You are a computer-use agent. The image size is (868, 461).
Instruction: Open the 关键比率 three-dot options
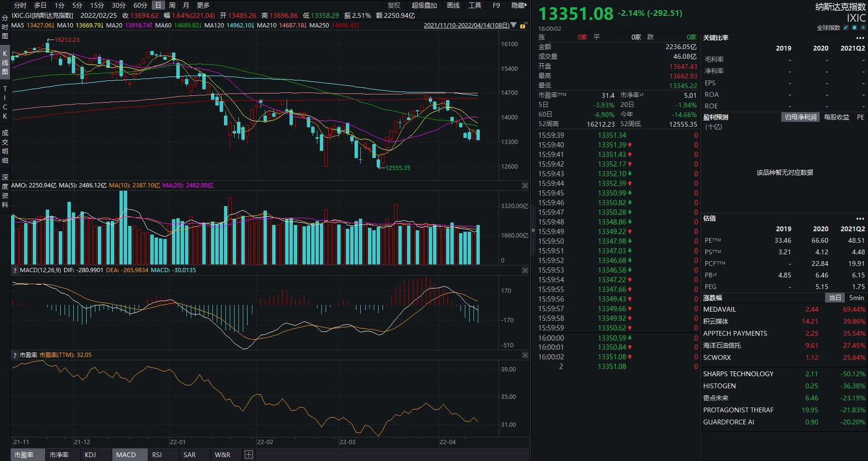pyautogui.click(x=860, y=38)
